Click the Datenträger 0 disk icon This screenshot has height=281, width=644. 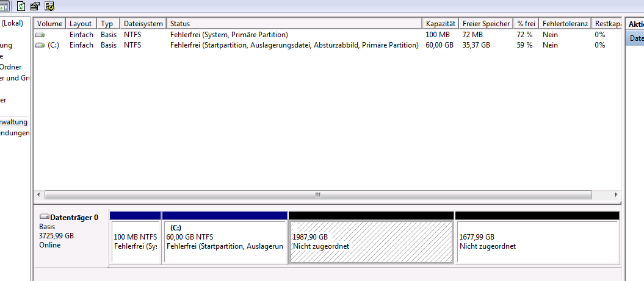(44, 217)
